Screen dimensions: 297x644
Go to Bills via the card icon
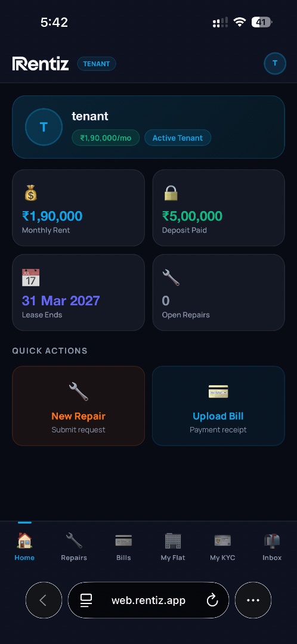point(123,541)
